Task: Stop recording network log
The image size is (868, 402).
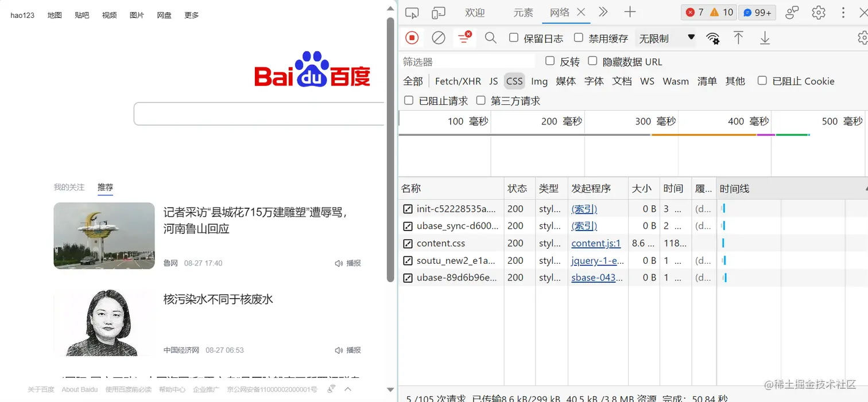Action: tap(412, 38)
